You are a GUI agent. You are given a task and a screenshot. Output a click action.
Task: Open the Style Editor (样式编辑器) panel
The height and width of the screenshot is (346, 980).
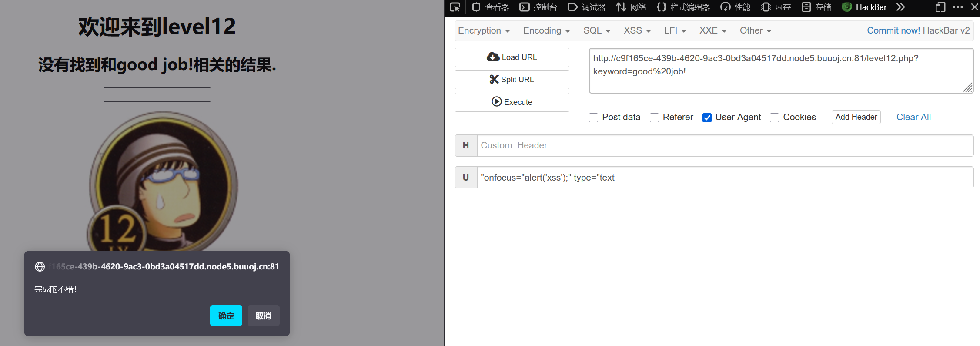[x=683, y=7]
